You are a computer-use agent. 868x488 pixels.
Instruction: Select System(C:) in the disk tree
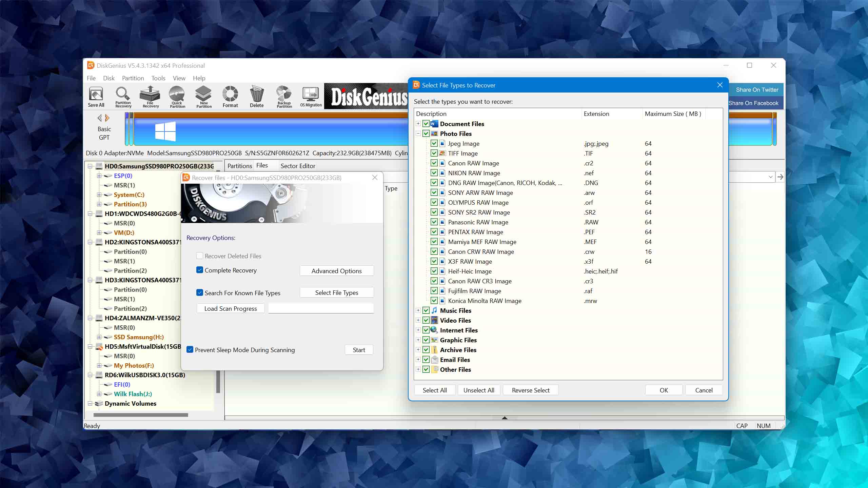pos(129,195)
